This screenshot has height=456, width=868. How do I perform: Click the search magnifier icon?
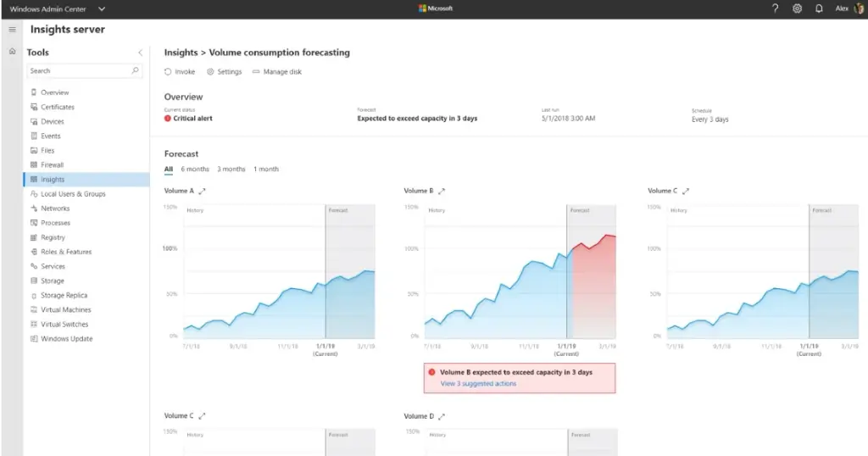pos(135,70)
